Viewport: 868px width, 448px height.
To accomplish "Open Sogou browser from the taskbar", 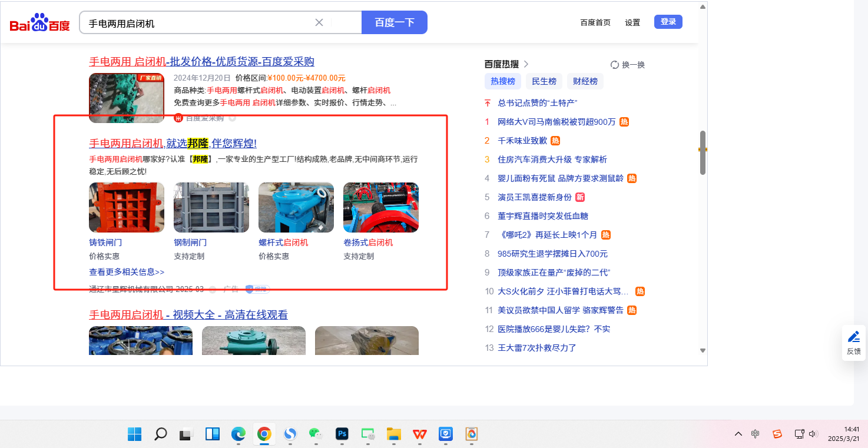I will pyautogui.click(x=290, y=434).
